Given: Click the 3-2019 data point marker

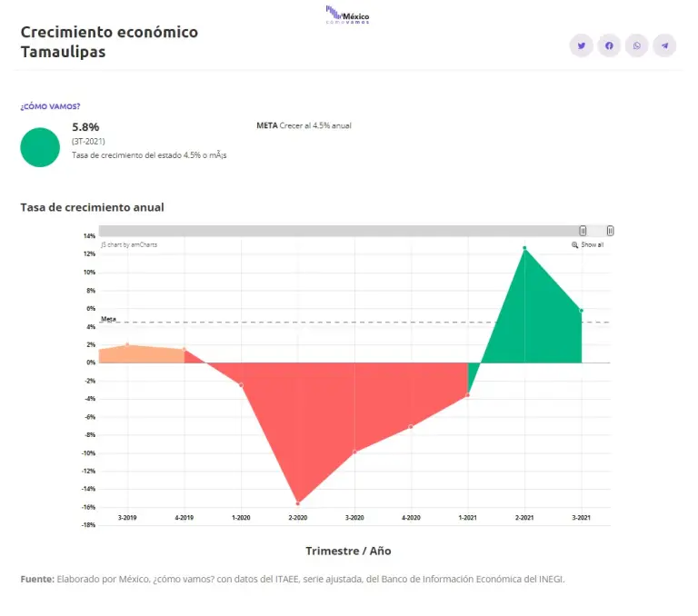Looking at the screenshot, I should click(x=127, y=344).
